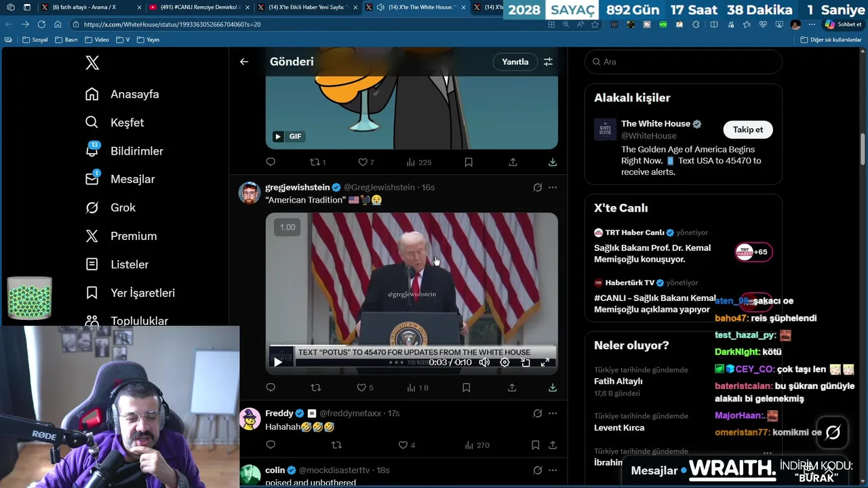Open Habertürk TV #CANLI broadcast
This screenshot has width=868, height=488.
(x=684, y=296)
